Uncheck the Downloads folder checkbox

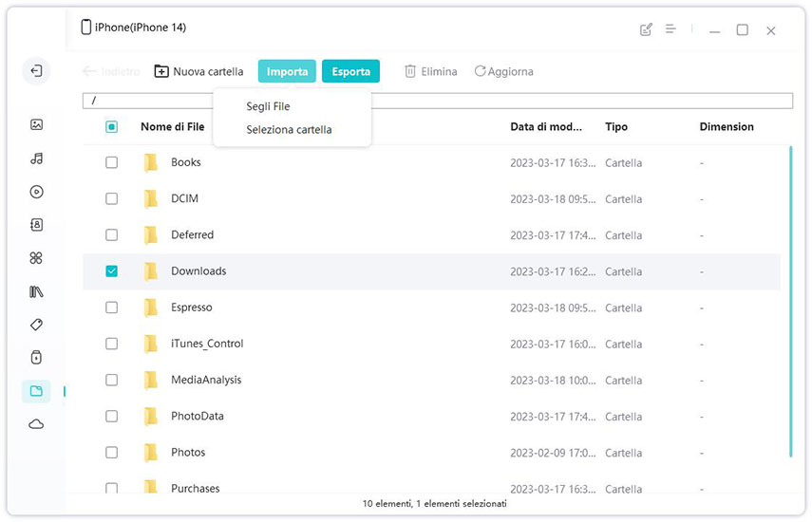click(112, 271)
